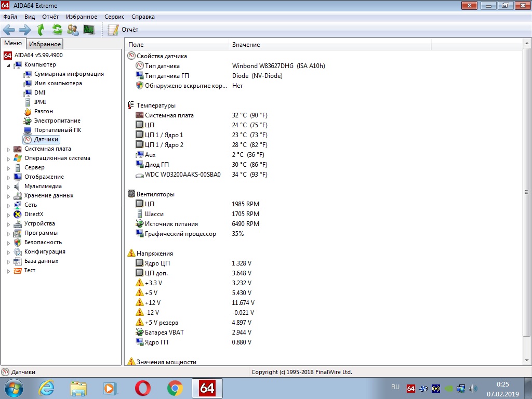Open the Файл menu
Viewport: 532px width, 399px height.
10,17
